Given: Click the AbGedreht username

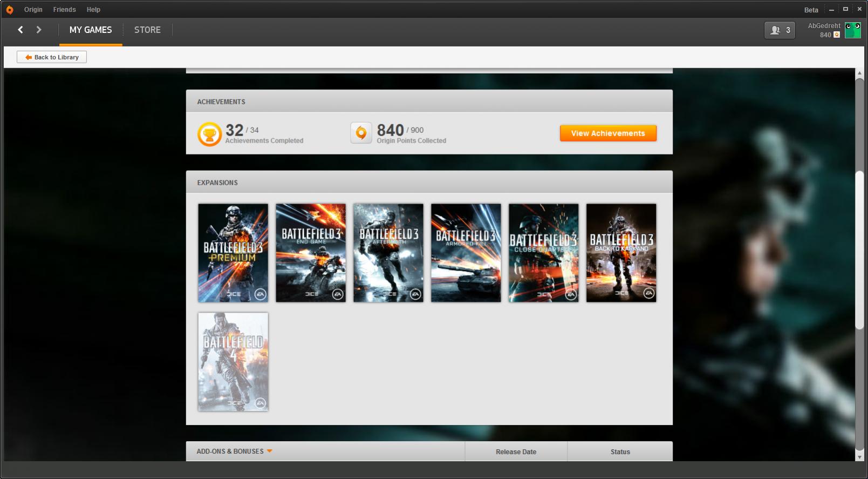Looking at the screenshot, I should (x=824, y=26).
